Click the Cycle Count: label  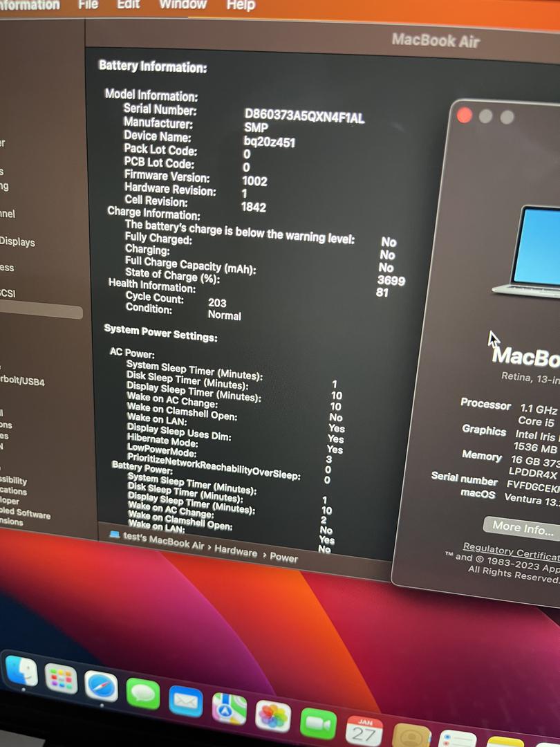(155, 297)
